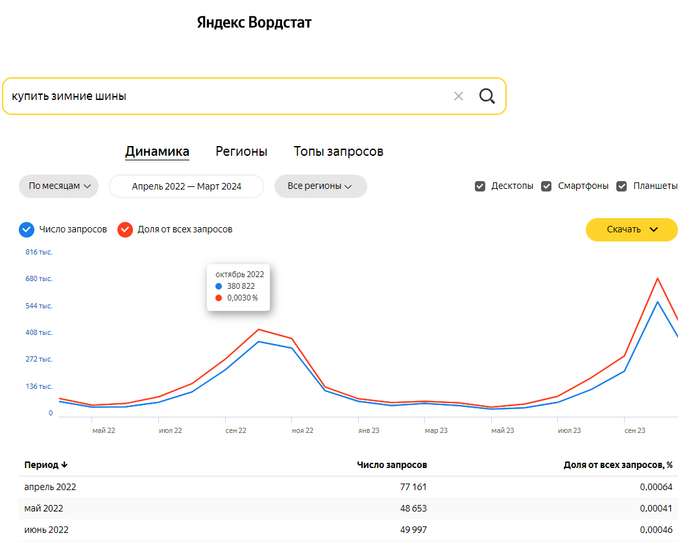This screenshot has width=700, height=542.
Task: Open the По месяцам dropdown
Action: coord(60,186)
